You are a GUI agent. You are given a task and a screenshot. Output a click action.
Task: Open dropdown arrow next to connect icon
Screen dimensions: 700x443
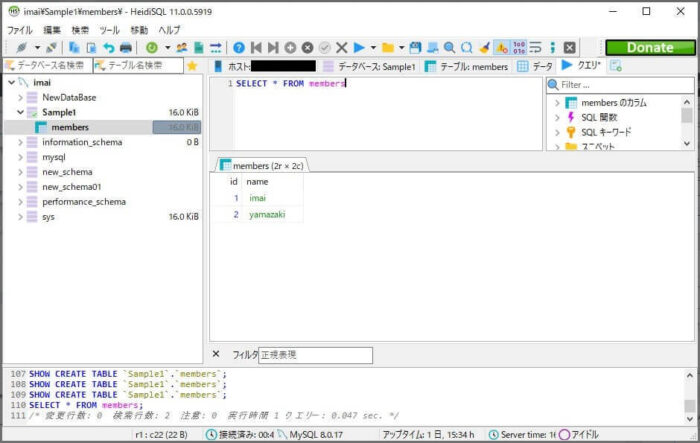tap(38, 48)
